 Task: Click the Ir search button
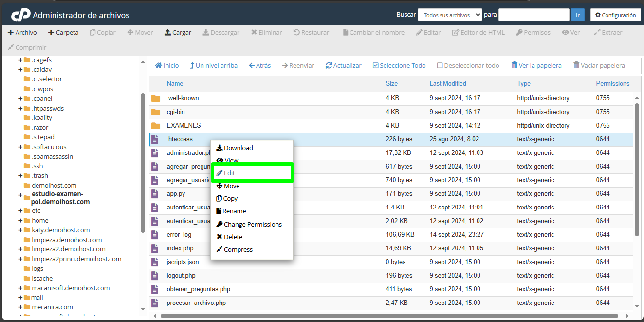click(x=578, y=15)
